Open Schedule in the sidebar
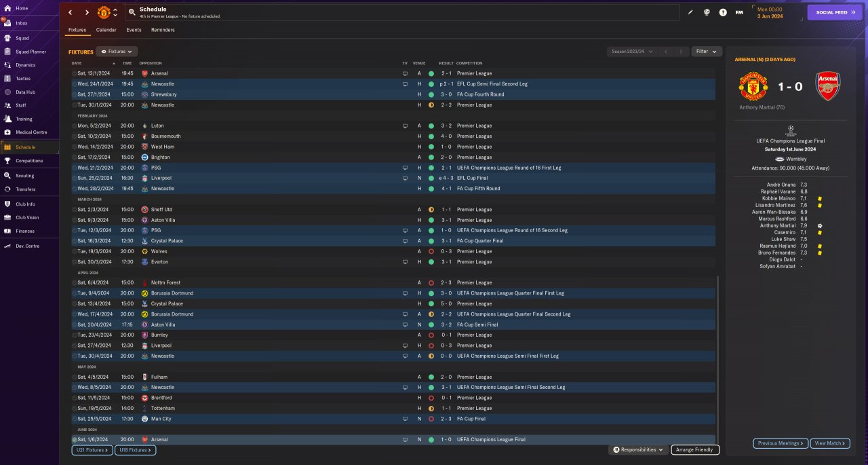868x465 pixels. pos(29,147)
